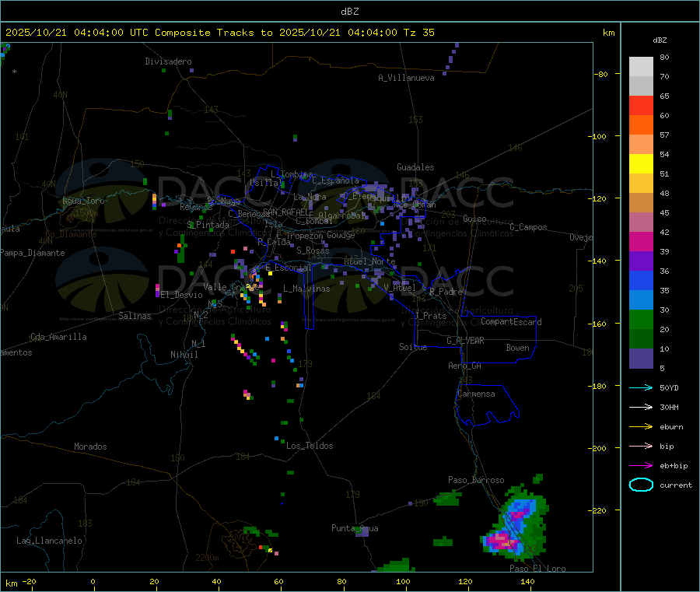Click the Carmensa map label

(476, 394)
